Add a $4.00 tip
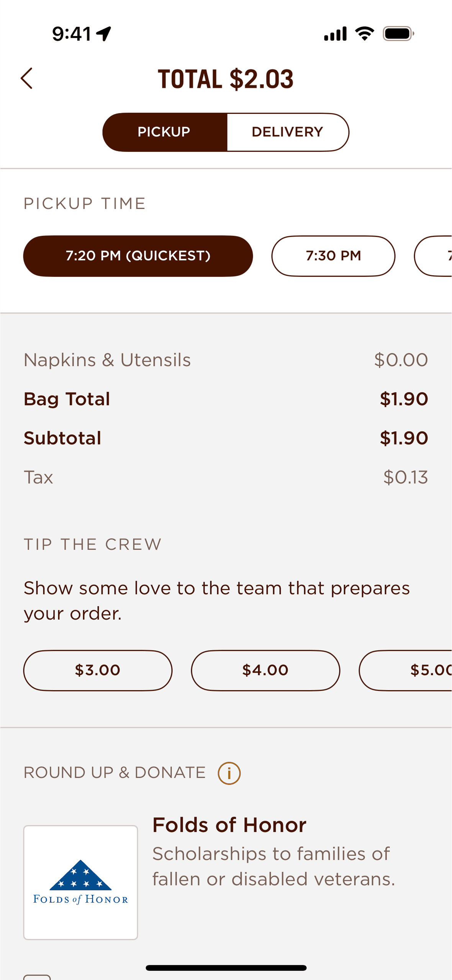 (265, 670)
